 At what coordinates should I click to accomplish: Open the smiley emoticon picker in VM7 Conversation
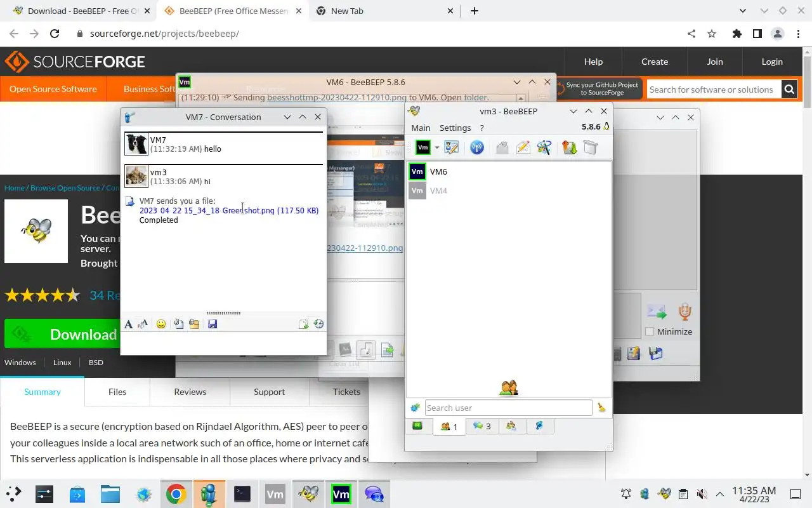[161, 324]
